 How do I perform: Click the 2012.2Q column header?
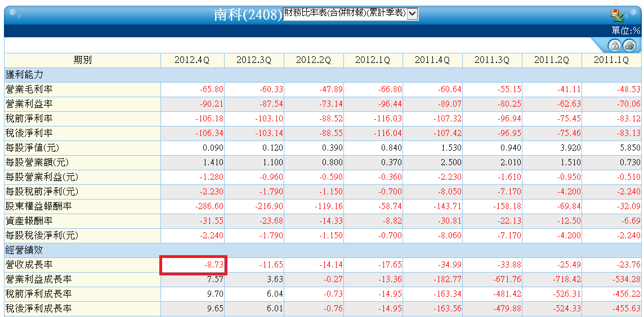314,60
